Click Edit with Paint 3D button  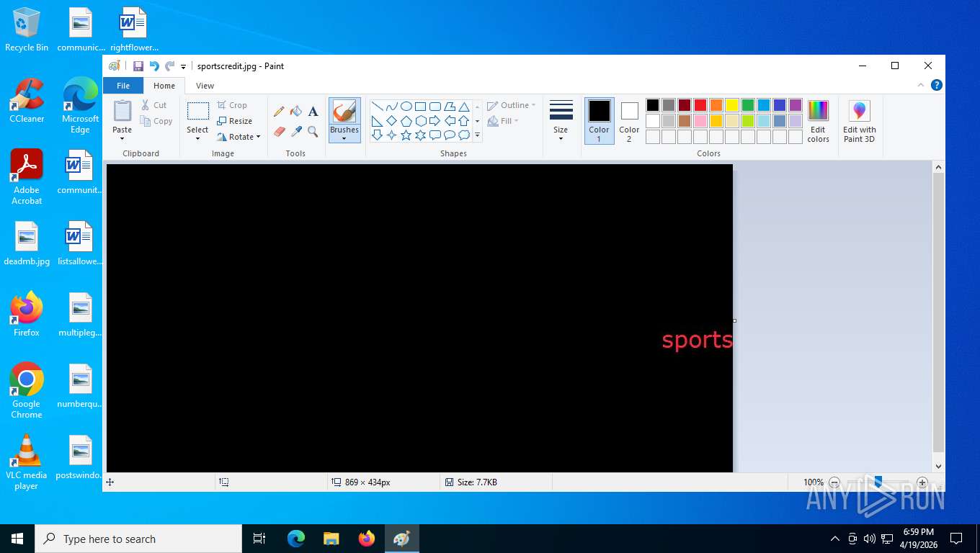860,121
